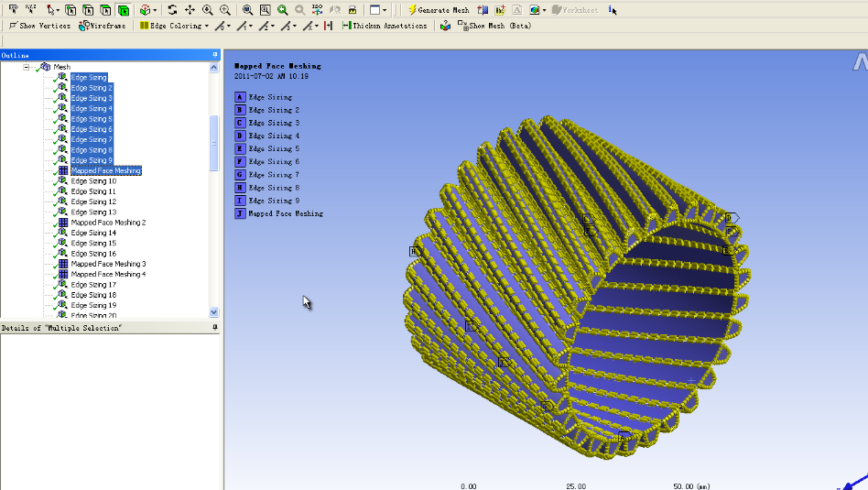The height and width of the screenshot is (490, 868).
Task: Collapse the Mesh tree node
Action: (26, 67)
